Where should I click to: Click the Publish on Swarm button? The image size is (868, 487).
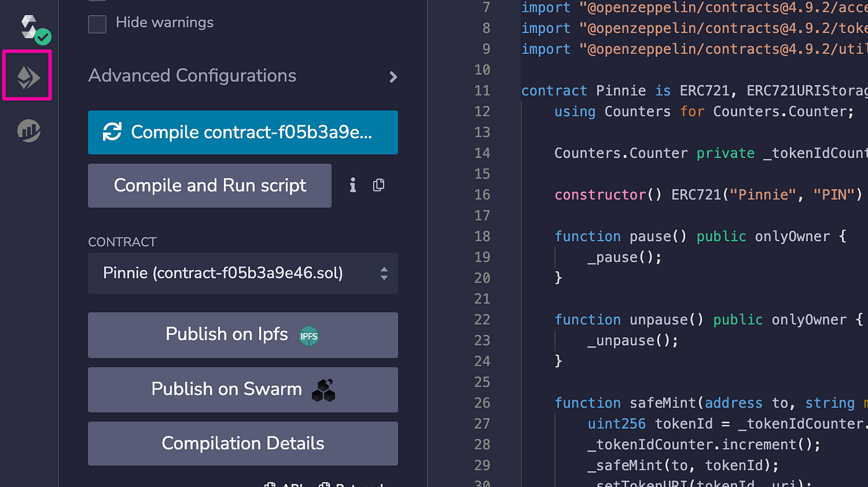(x=243, y=390)
